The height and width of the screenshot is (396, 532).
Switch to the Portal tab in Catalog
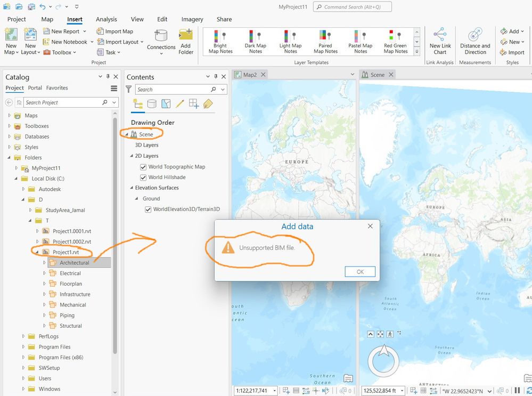pos(35,87)
